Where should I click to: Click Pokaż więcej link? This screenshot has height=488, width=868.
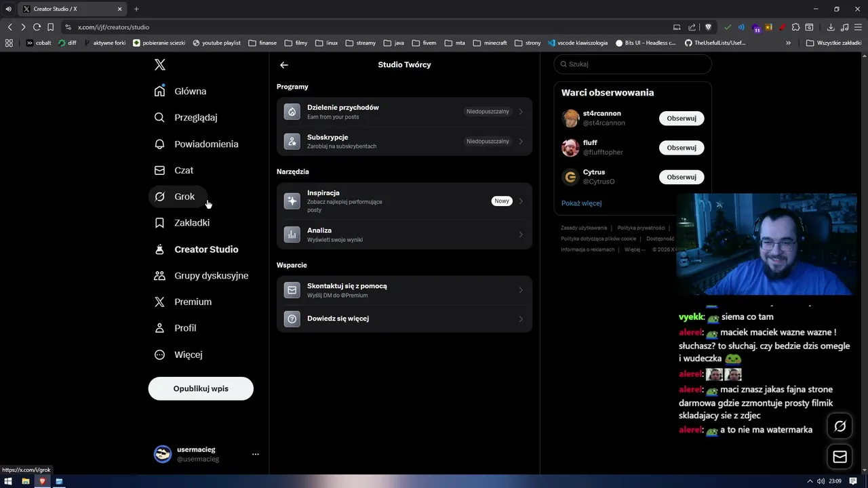[x=581, y=203]
